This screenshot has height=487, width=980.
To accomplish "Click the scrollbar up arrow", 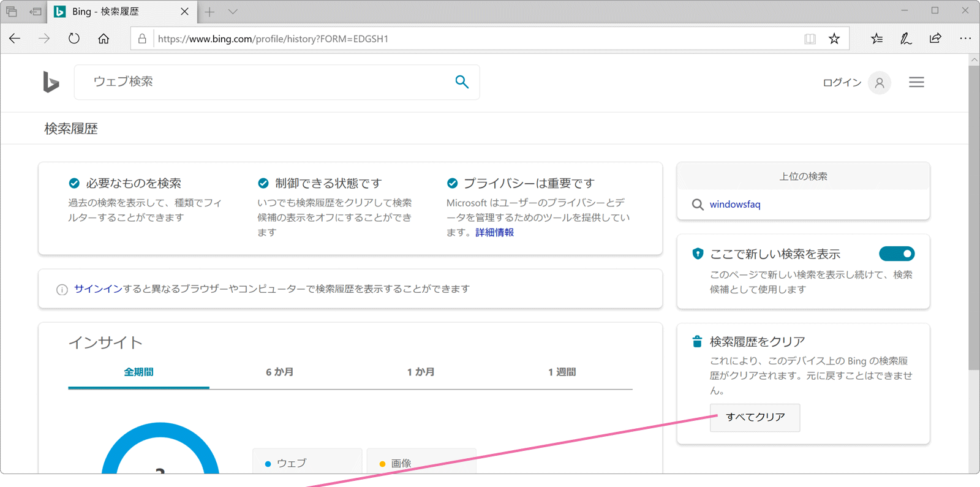I will coord(974,59).
